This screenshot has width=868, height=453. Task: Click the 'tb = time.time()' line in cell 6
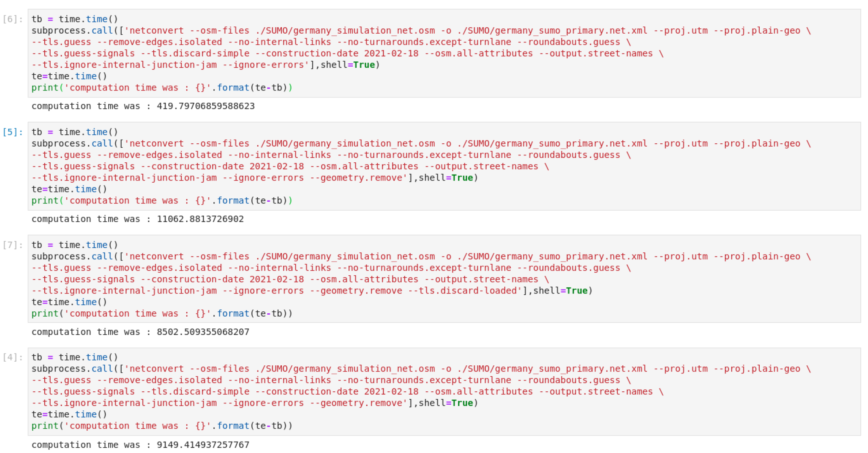(x=75, y=19)
